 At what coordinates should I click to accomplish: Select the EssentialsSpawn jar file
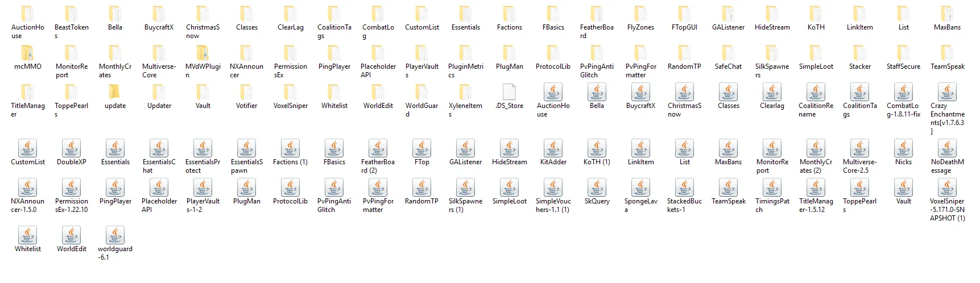pos(246,157)
